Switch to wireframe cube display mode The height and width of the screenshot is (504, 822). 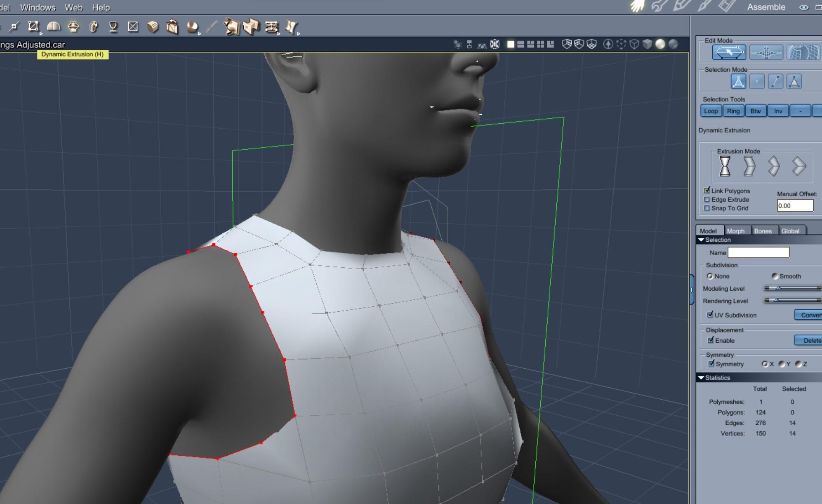(x=634, y=44)
